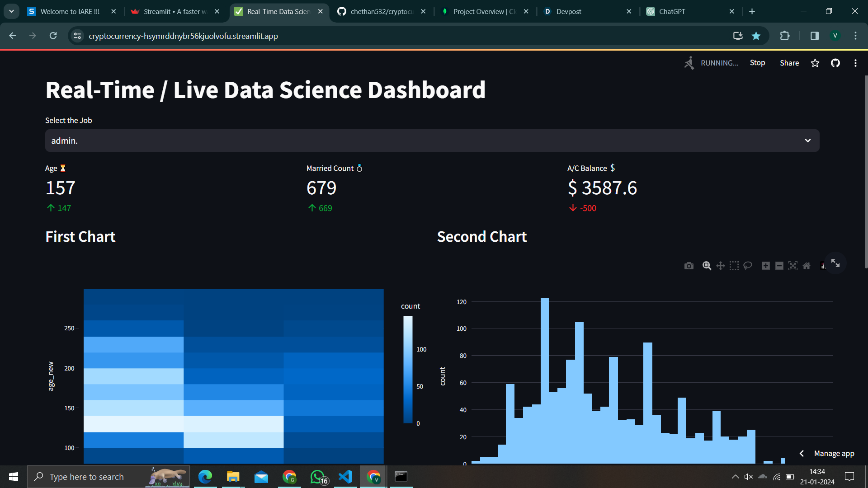Screen dimensions: 868x488
Task: Download the First Chart as a PNG image
Action: tap(689, 266)
